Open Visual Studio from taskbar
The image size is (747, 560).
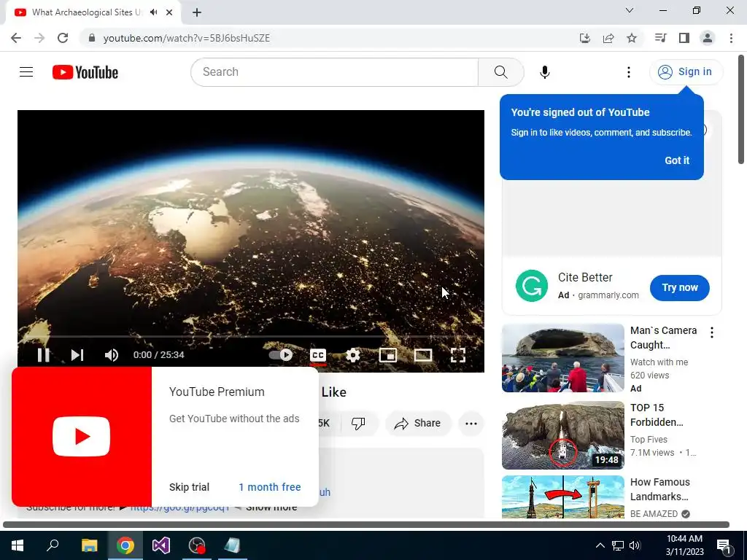pos(161,545)
